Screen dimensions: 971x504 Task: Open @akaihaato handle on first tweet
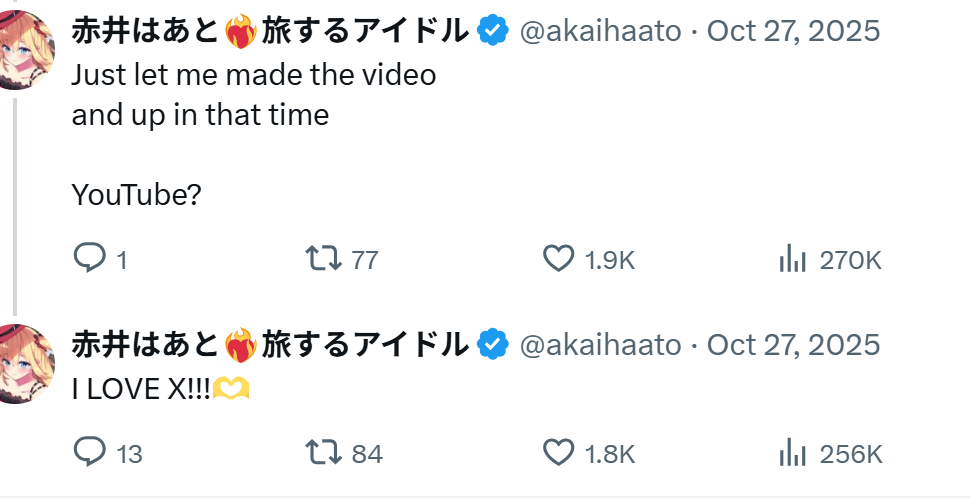click(x=600, y=31)
